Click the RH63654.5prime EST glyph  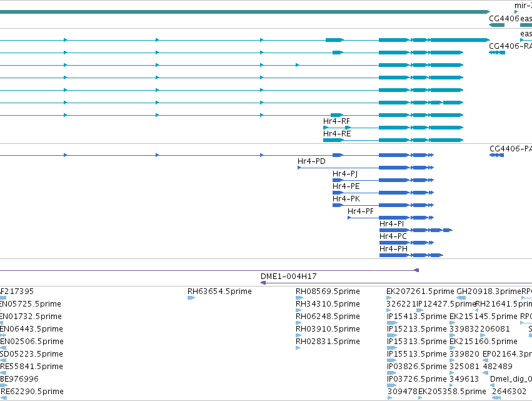[191, 298]
